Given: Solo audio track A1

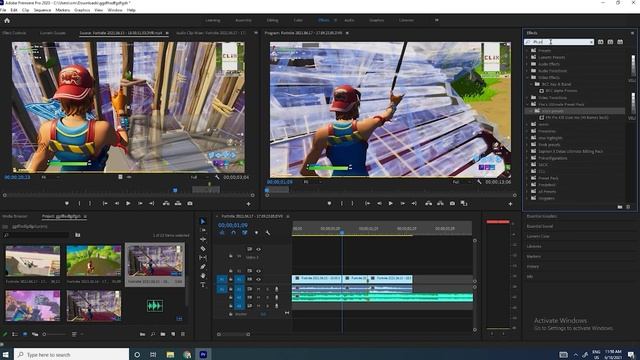Looking at the screenshot, I should pos(268,289).
